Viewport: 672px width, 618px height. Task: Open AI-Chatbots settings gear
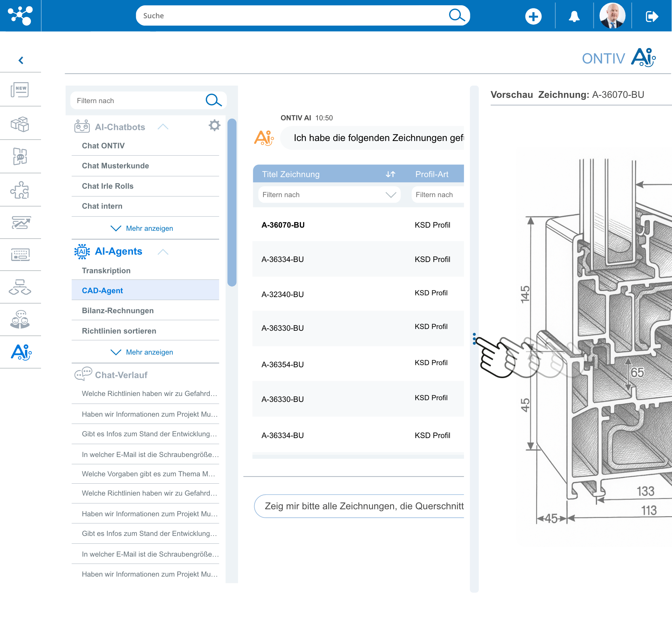[x=214, y=126]
